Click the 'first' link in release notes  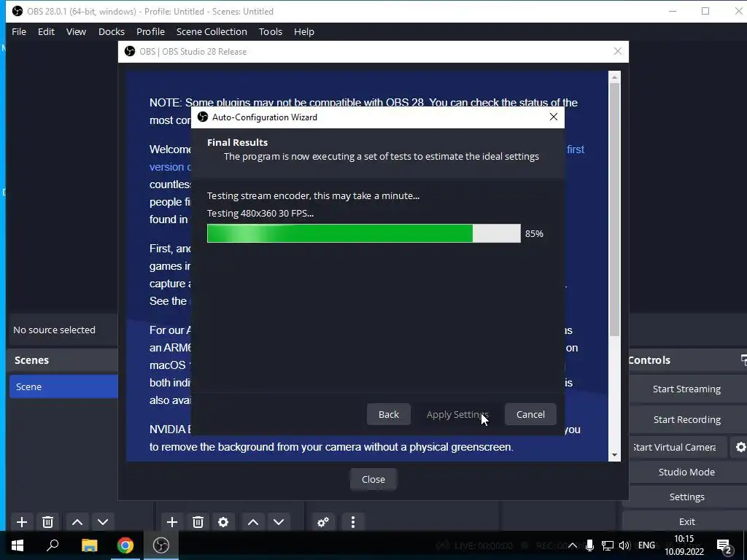tap(576, 149)
